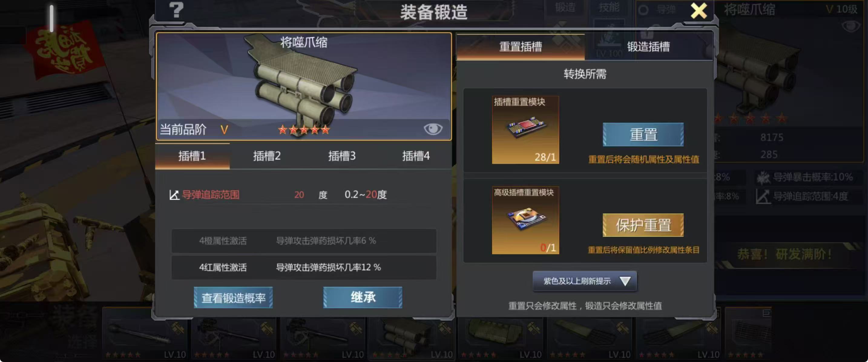Image resolution: width=868 pixels, height=362 pixels.
Task: Click the dropdown triangle arrow
Action: pos(625,281)
